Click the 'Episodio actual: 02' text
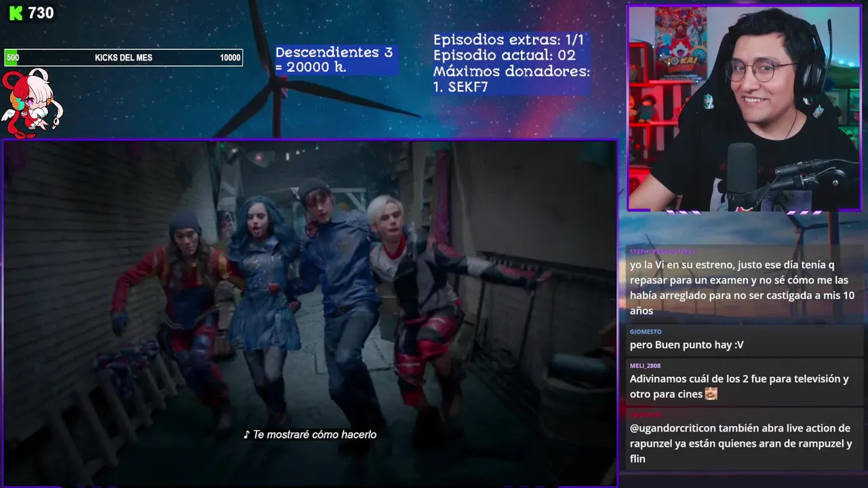868x488 pixels. tap(505, 56)
